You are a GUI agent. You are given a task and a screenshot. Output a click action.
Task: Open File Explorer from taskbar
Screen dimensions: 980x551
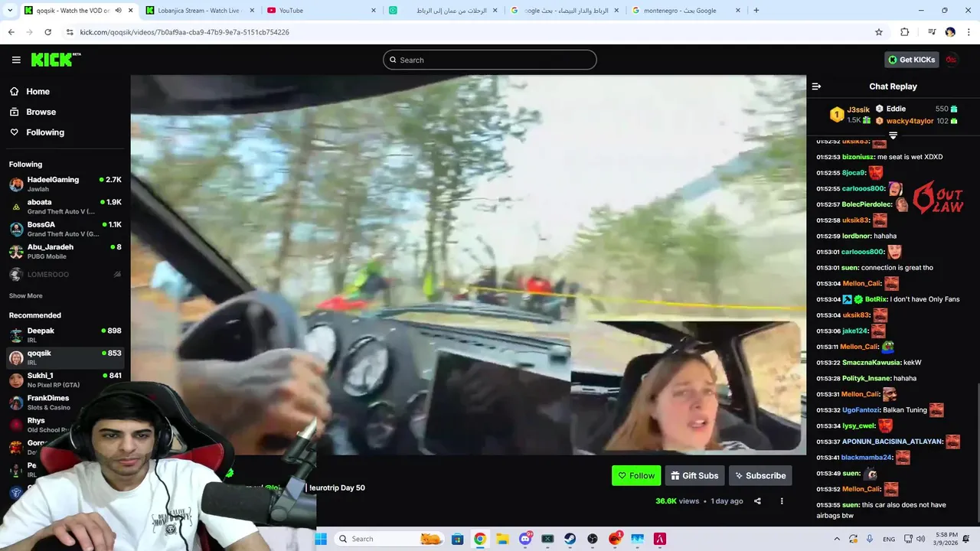coord(502,539)
